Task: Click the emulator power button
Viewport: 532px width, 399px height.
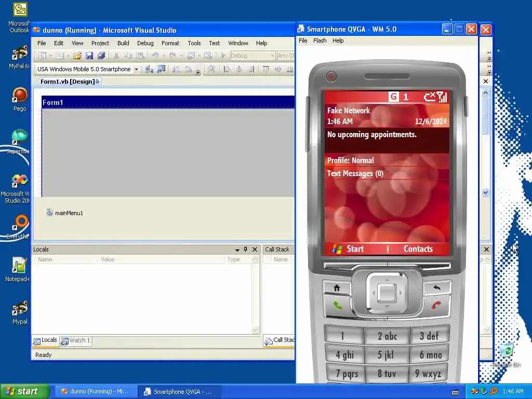Action: [331, 76]
